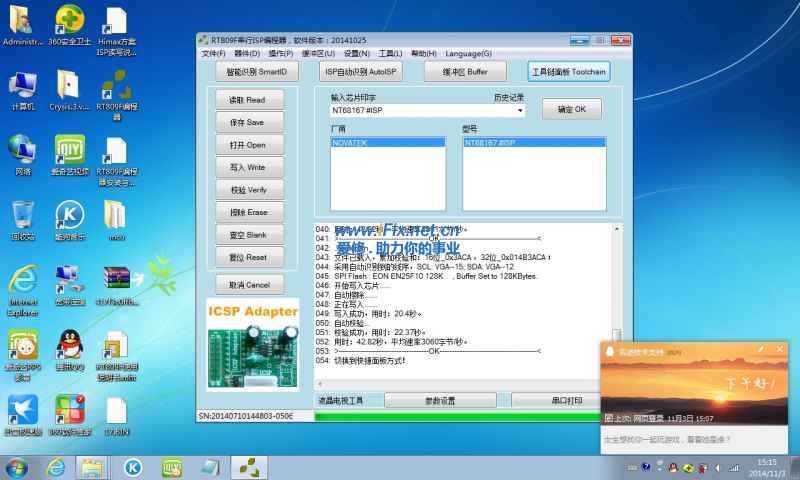The image size is (800, 480).
Task: Select the 腾讯QQ penguin desktop shortcut
Action: click(70, 350)
